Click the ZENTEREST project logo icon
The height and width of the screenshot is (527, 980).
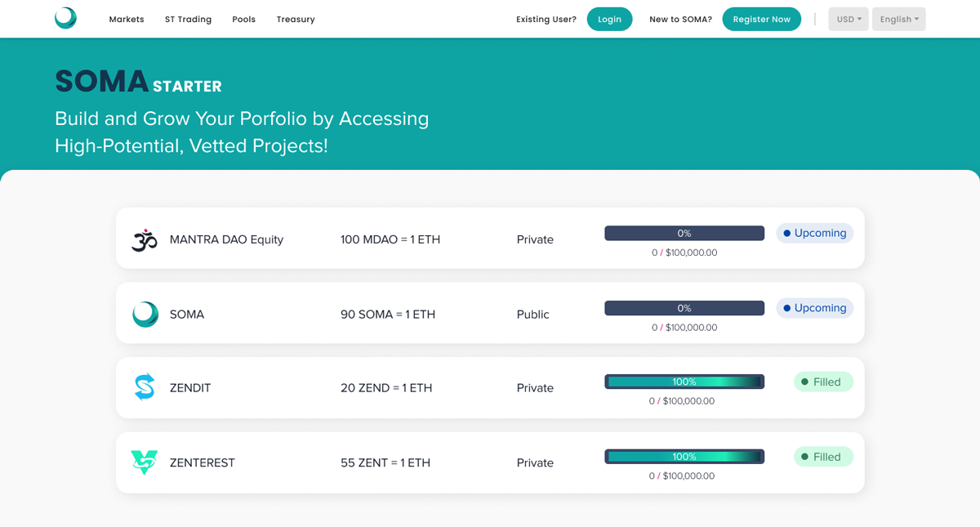point(144,462)
